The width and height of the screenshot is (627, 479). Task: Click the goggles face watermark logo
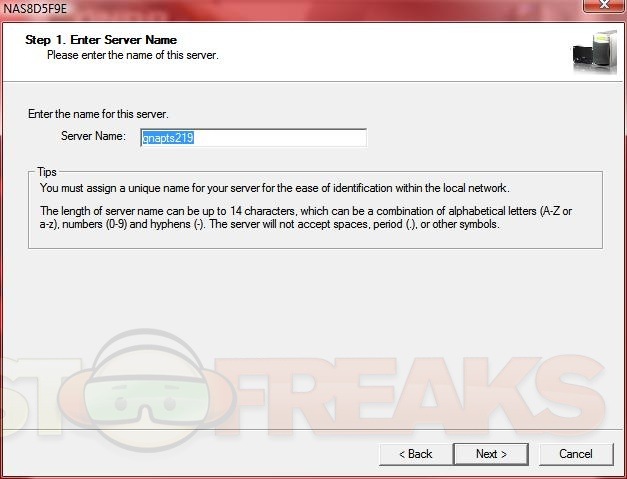[x=148, y=390]
